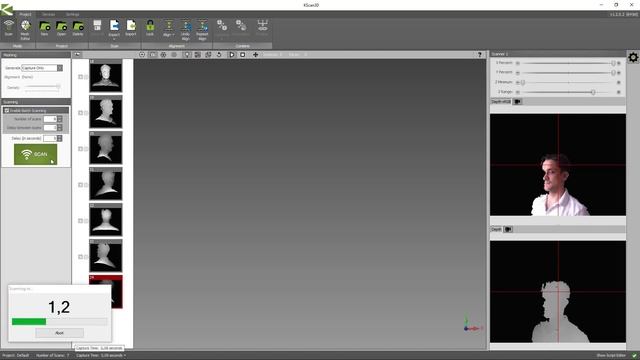640x360 pixels.
Task: Click the lightbulb icon in viewport toolbar
Action: tap(187, 54)
